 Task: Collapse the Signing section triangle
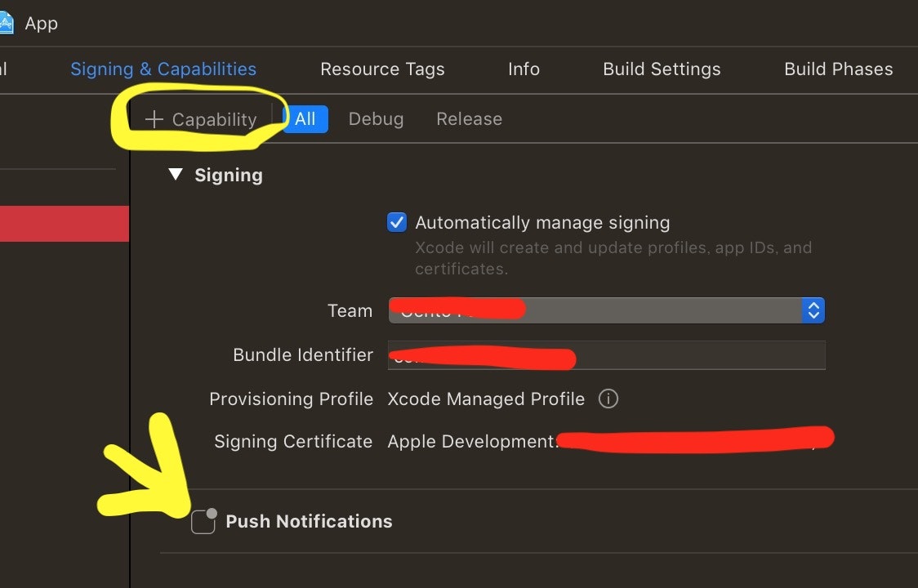pyautogui.click(x=175, y=175)
